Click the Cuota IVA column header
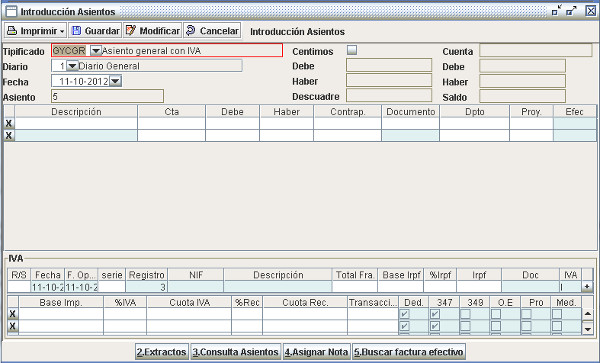Viewport: 600px width, 363px height. click(189, 302)
